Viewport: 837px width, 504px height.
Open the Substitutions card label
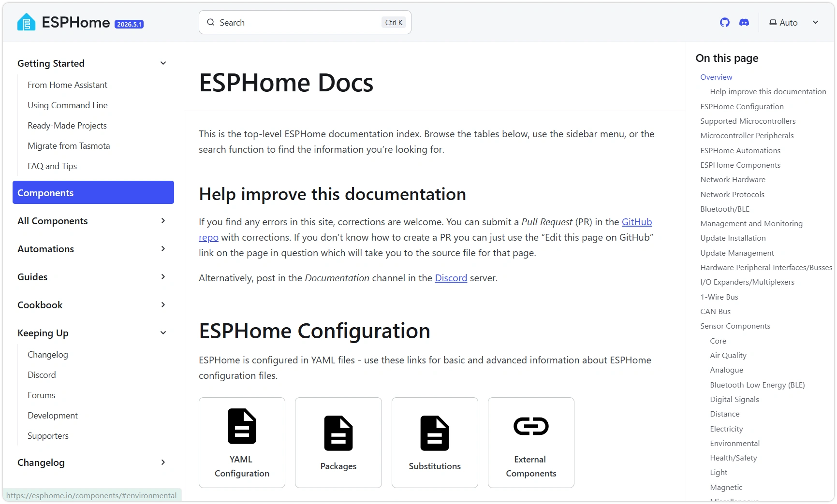pos(435,466)
